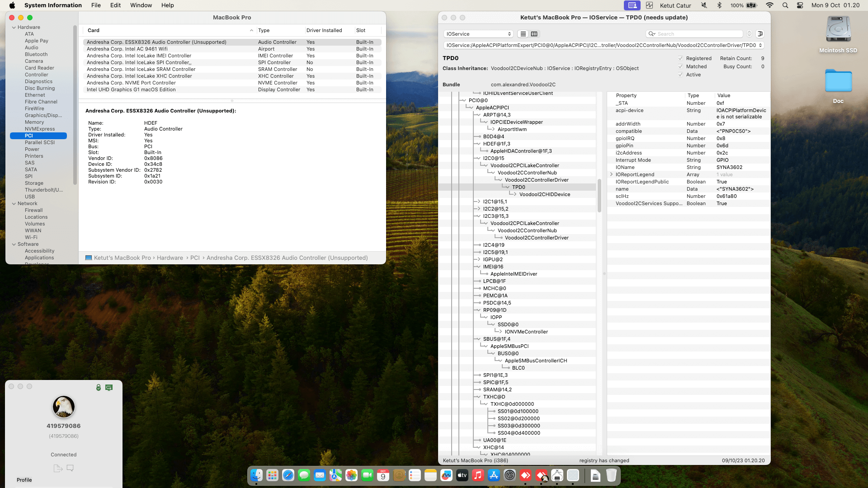This screenshot has width=868, height=488.
Task: Click the green lock icon in AnyDesk panel
Action: tap(98, 388)
